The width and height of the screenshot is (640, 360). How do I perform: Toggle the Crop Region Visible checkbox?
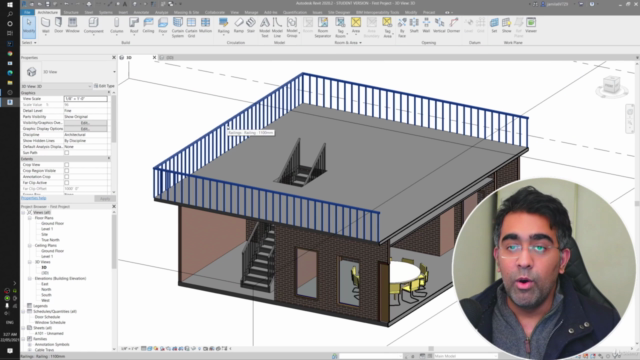click(67, 171)
